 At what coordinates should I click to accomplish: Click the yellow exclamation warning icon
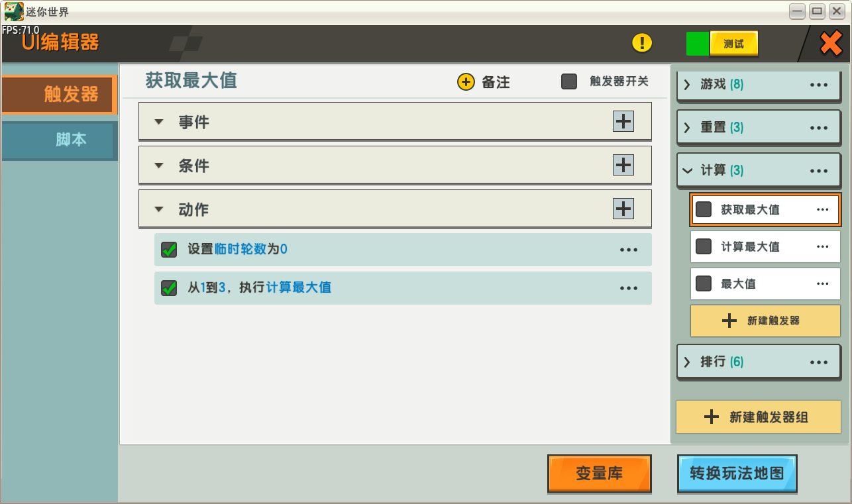(642, 43)
